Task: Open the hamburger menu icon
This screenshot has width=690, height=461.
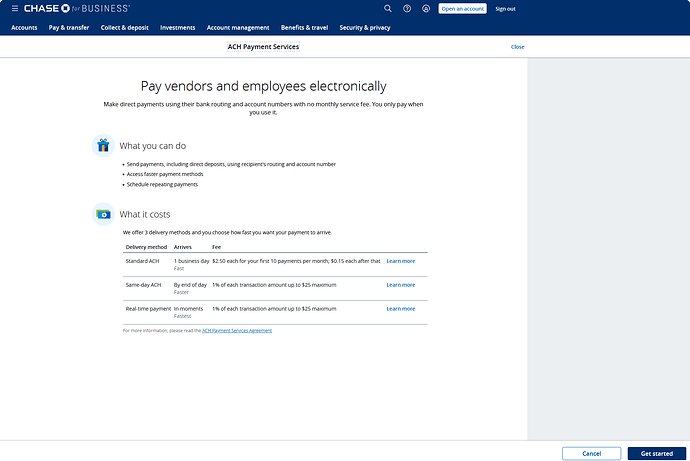Action: (14, 8)
